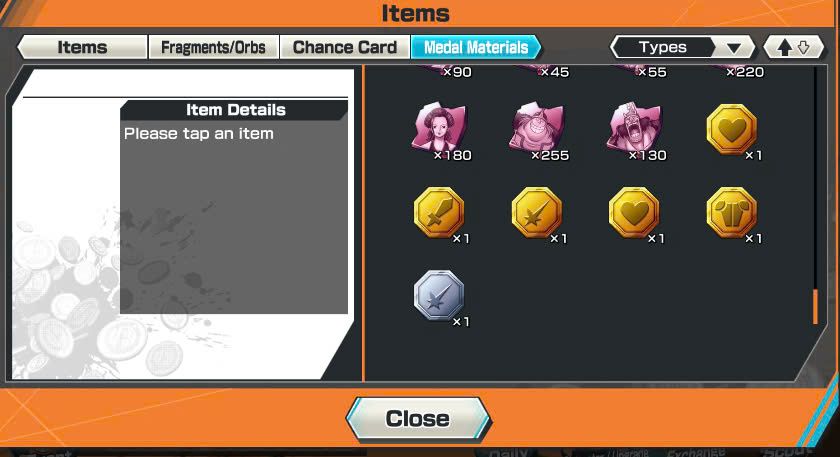Tap the woman portrait fragment x180

tap(440, 130)
